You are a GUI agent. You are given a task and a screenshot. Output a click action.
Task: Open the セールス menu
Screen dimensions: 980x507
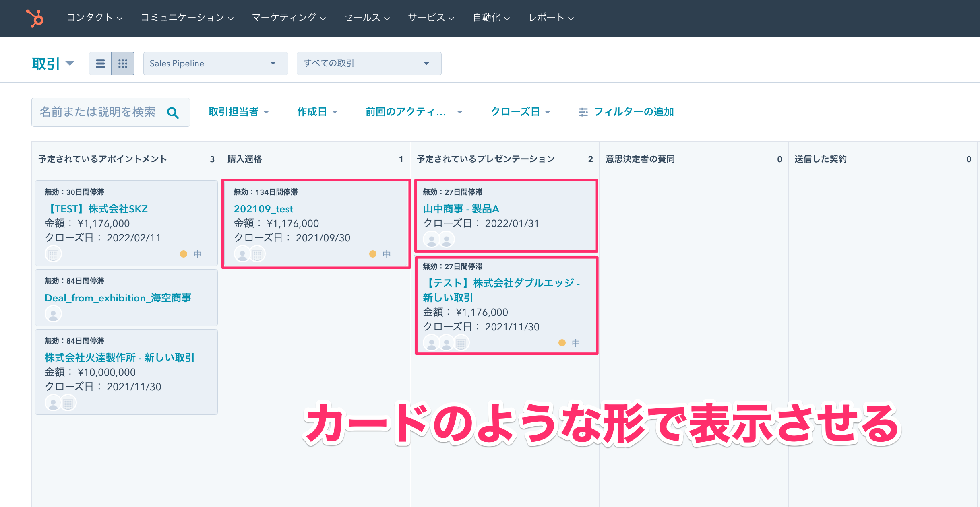click(367, 18)
